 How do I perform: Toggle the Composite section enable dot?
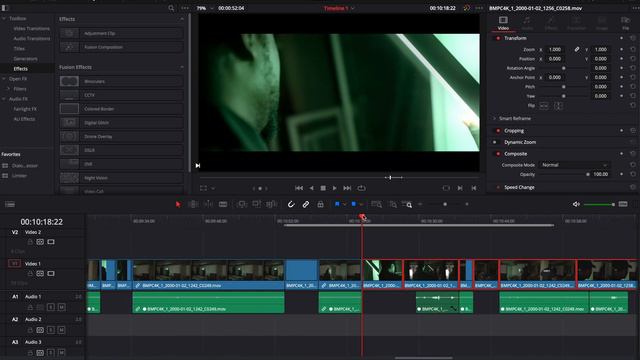(498, 154)
